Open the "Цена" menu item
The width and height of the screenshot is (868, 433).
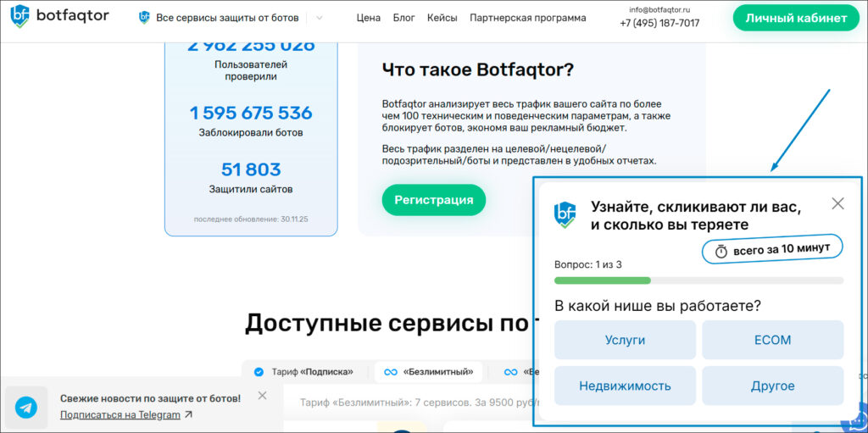click(369, 19)
